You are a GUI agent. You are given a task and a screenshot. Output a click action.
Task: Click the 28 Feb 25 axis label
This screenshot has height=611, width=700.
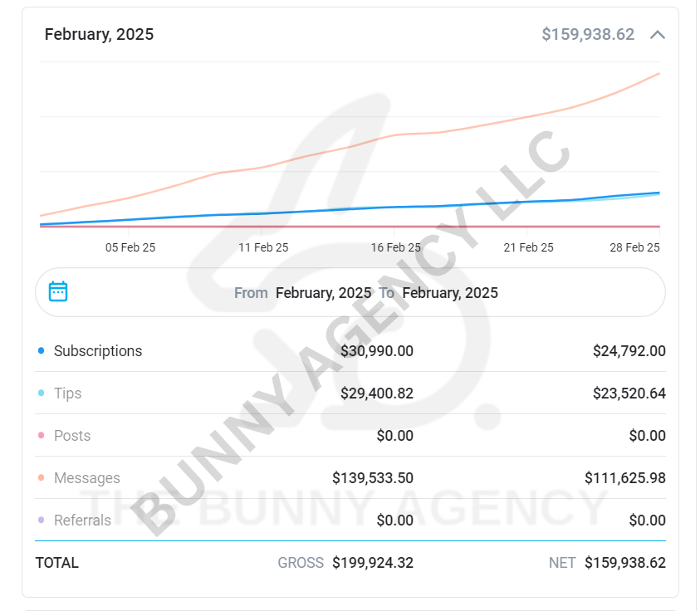tap(634, 247)
